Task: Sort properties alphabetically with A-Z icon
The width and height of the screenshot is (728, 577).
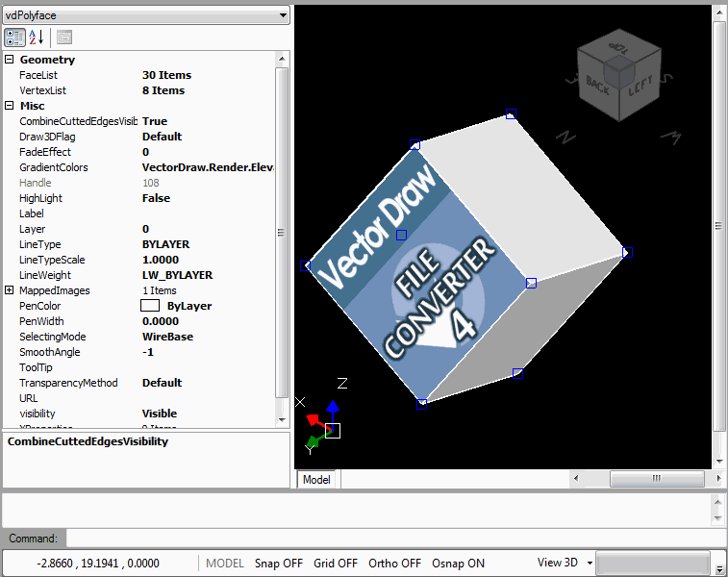Action: click(x=37, y=38)
